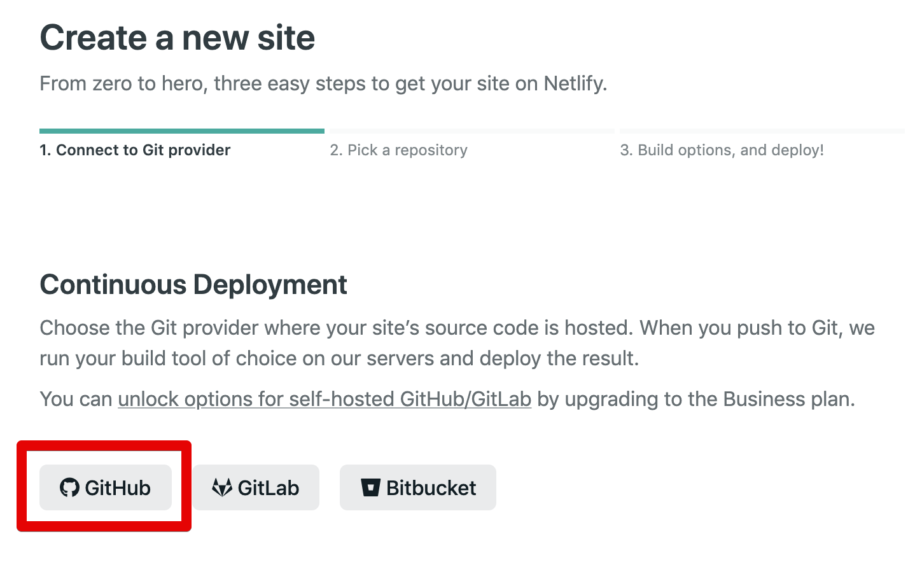Image resolution: width=915 pixels, height=588 pixels.
Task: Click the 'Choose the Git provider' description paragraph
Action: pyautogui.click(x=457, y=343)
